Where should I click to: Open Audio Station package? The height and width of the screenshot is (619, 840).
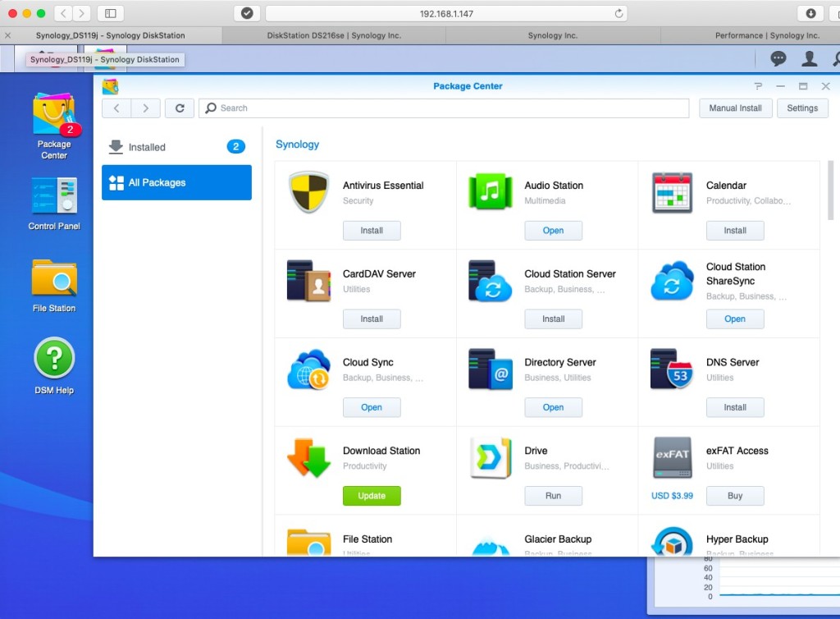tap(553, 231)
